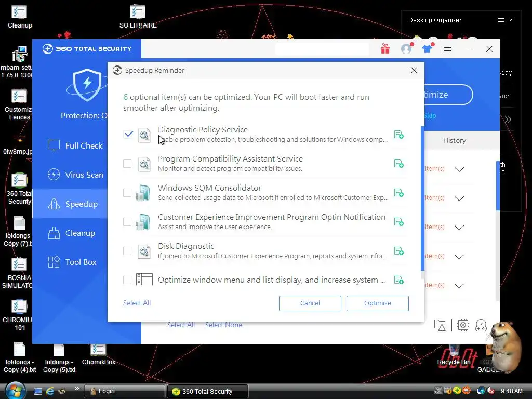Click the Select None link

[223, 325]
